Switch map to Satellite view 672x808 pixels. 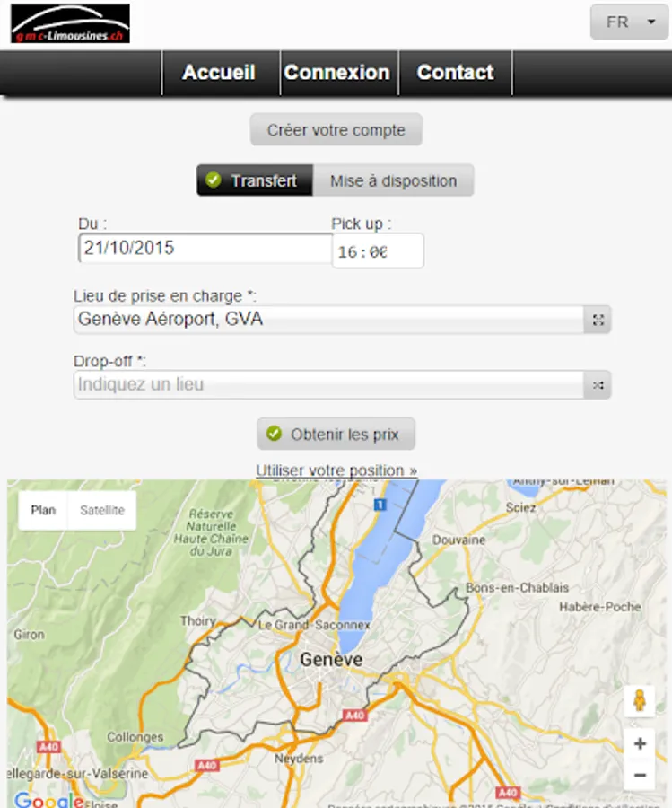click(102, 510)
